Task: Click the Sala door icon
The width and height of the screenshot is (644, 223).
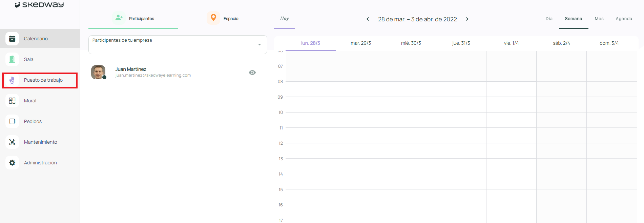Action: tap(12, 59)
